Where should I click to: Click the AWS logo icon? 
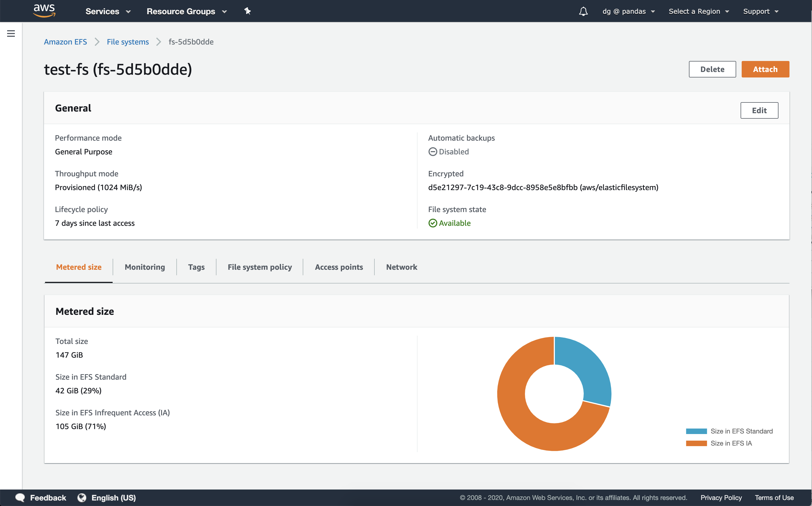pyautogui.click(x=44, y=11)
